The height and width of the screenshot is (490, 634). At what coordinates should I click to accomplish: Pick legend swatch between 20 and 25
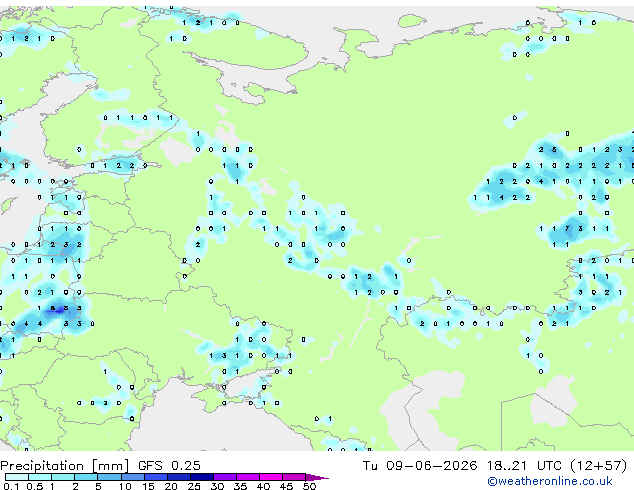179,477
